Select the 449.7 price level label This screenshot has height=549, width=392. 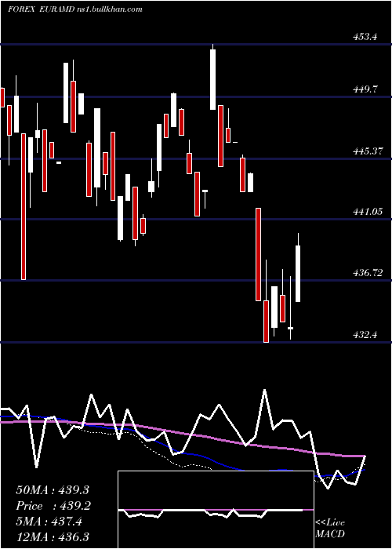pyautogui.click(x=365, y=89)
